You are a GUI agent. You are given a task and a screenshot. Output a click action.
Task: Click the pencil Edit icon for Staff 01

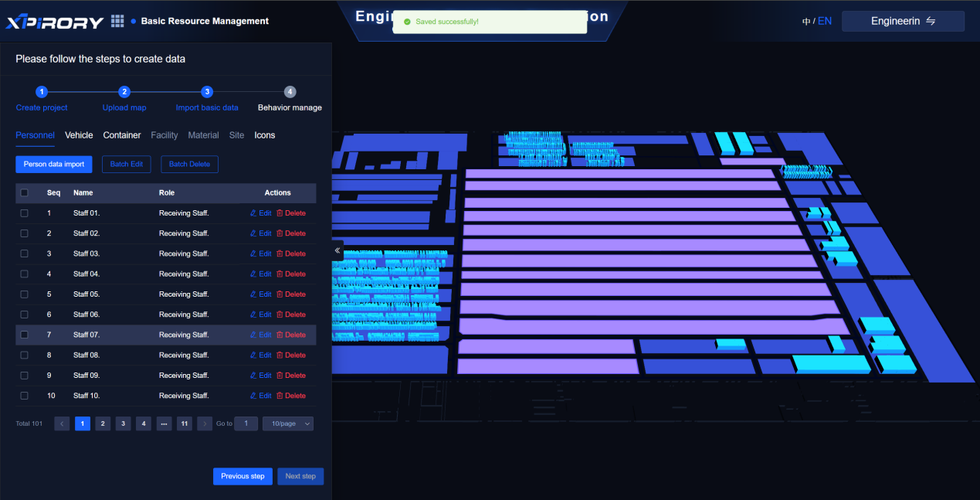253,213
